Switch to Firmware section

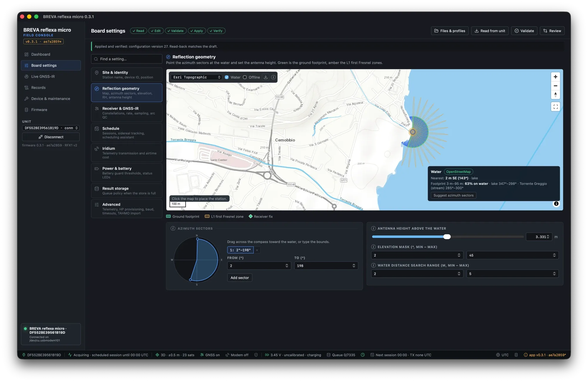pyautogui.click(x=51, y=110)
